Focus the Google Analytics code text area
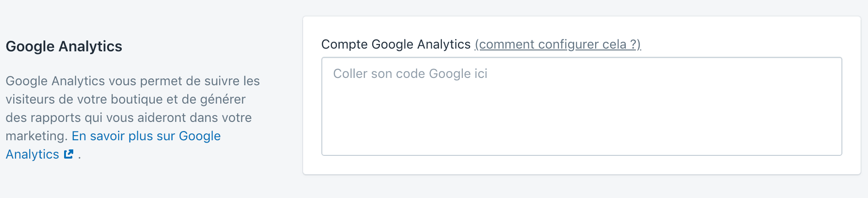868x198 pixels. pyautogui.click(x=582, y=106)
